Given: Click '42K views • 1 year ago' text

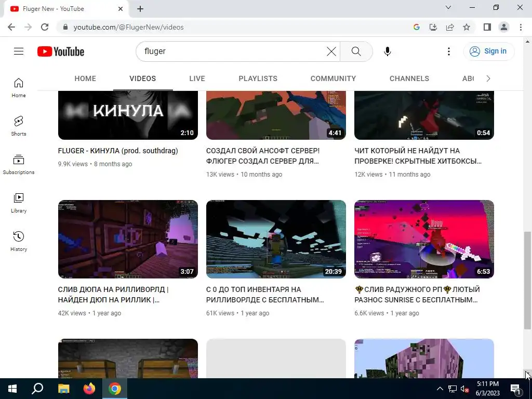Looking at the screenshot, I should (89, 313).
